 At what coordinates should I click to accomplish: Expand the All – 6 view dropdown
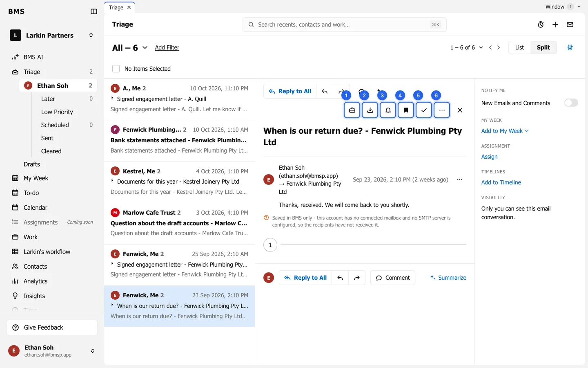tap(130, 48)
